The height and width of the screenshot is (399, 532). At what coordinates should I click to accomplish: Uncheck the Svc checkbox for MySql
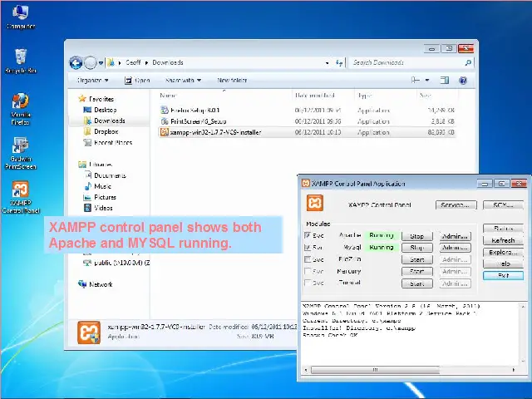308,248
